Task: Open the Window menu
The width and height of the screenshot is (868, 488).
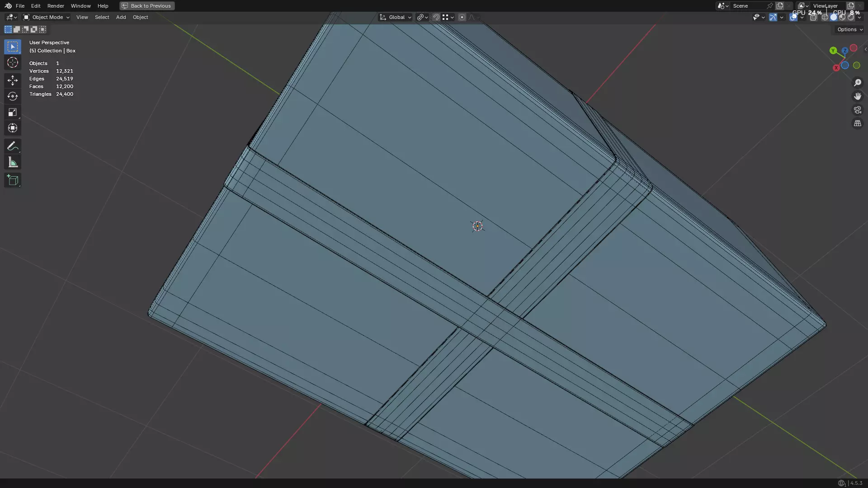Action: tap(80, 6)
